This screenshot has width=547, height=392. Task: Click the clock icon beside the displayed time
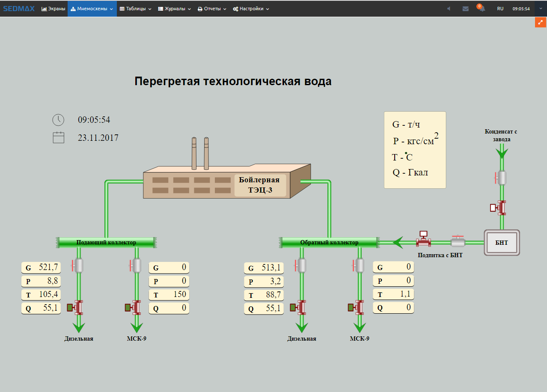58,120
